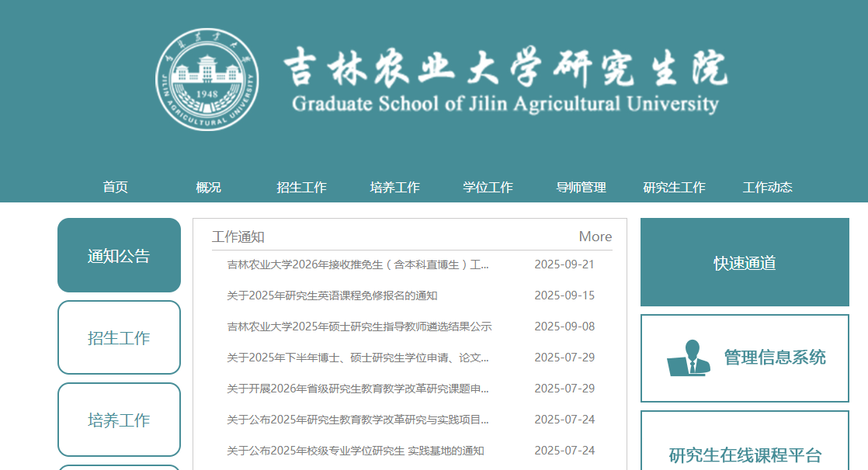Open 学位工作 navigation item

coord(488,187)
